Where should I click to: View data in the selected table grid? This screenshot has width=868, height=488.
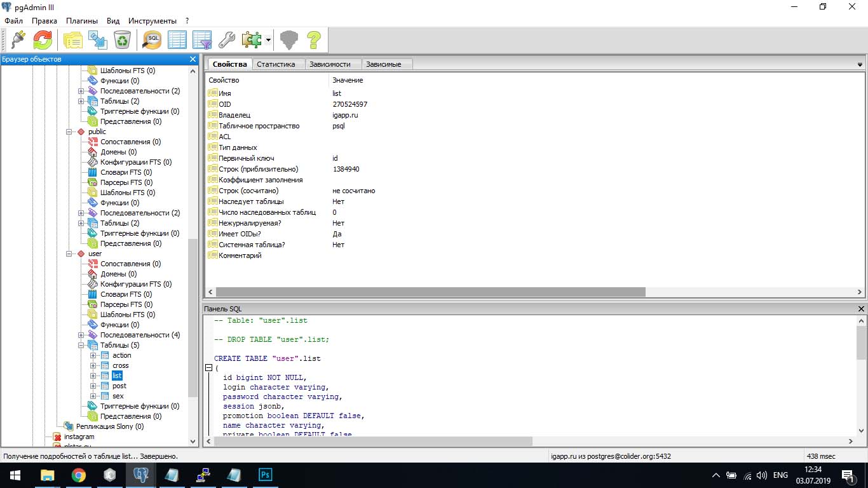tap(177, 40)
